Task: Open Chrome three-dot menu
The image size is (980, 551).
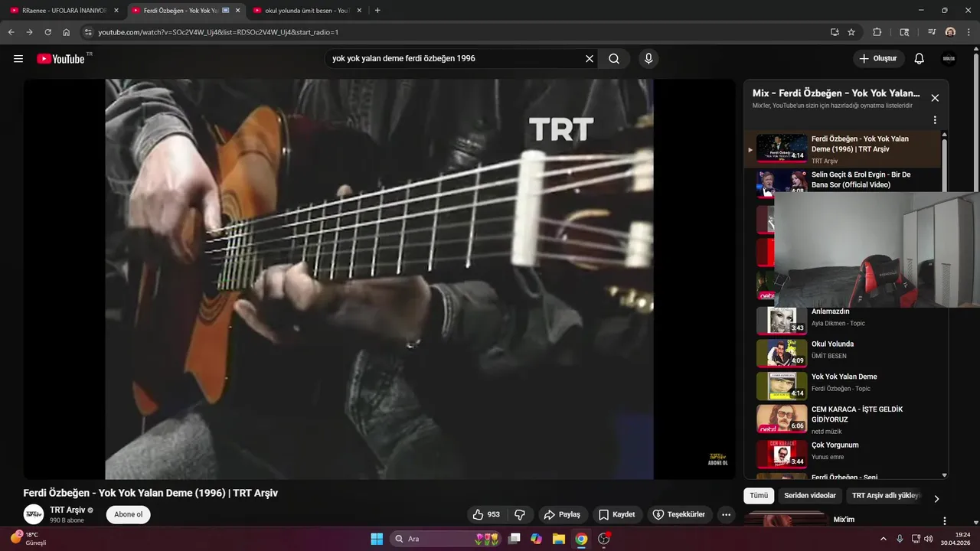Action: (969, 32)
